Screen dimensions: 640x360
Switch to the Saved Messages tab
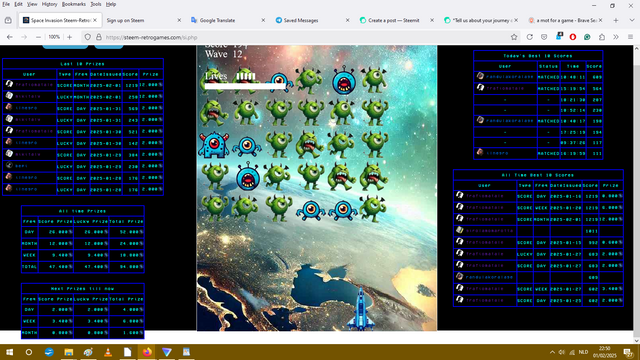[x=312, y=20]
